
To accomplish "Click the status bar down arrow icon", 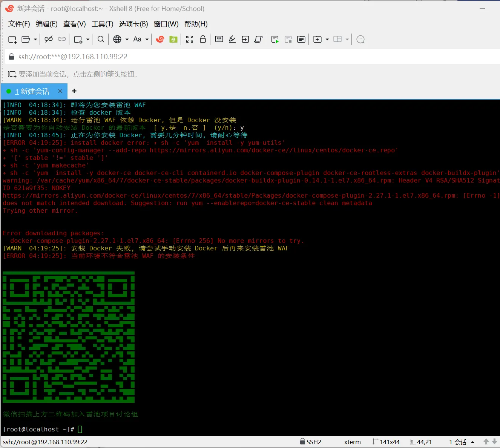I will tap(495, 442).
